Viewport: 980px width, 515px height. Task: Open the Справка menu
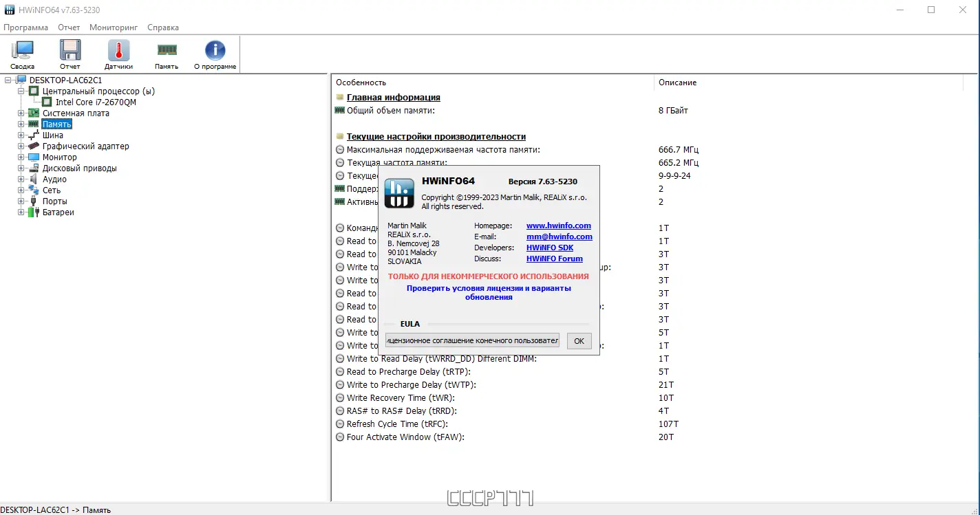163,28
